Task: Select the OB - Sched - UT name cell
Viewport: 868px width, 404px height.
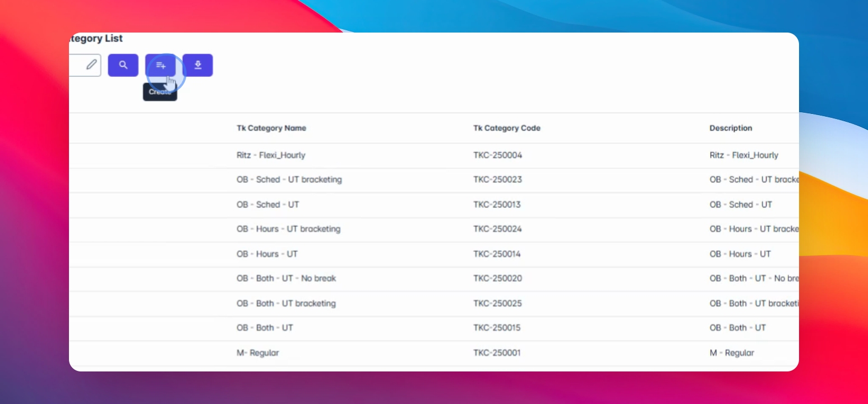Action: (268, 204)
